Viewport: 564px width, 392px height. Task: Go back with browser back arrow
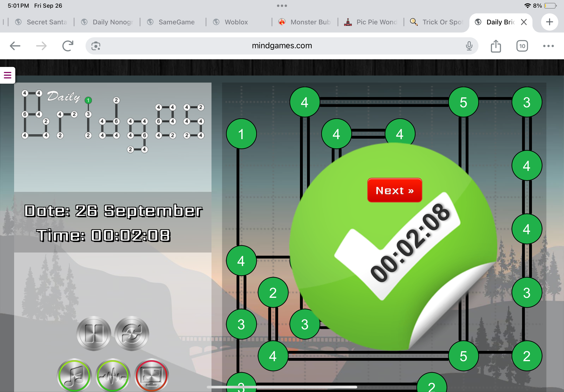click(15, 46)
